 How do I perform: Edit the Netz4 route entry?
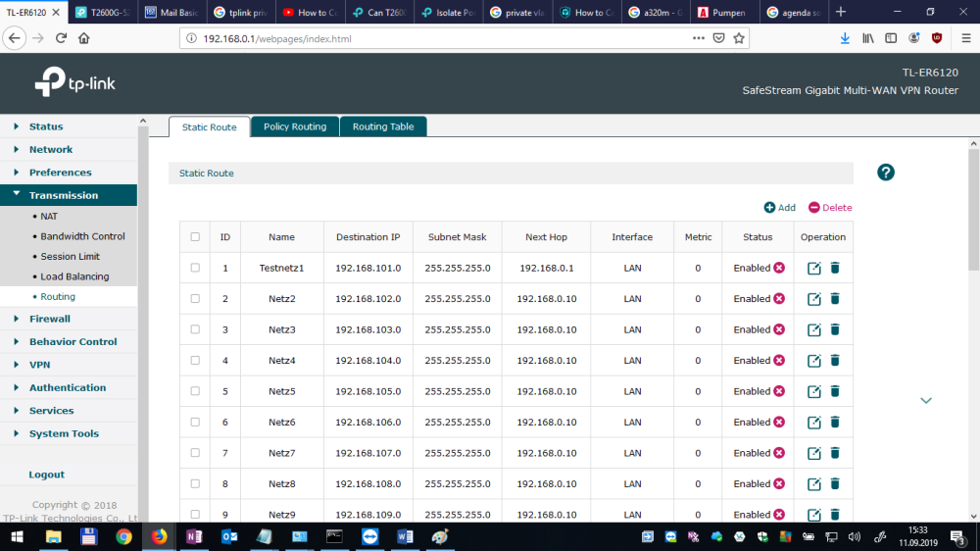pos(813,361)
